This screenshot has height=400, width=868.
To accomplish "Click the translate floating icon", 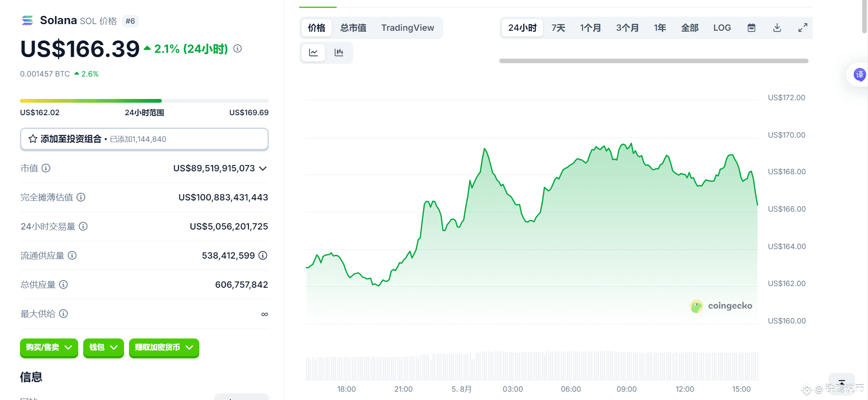I will pos(859,75).
